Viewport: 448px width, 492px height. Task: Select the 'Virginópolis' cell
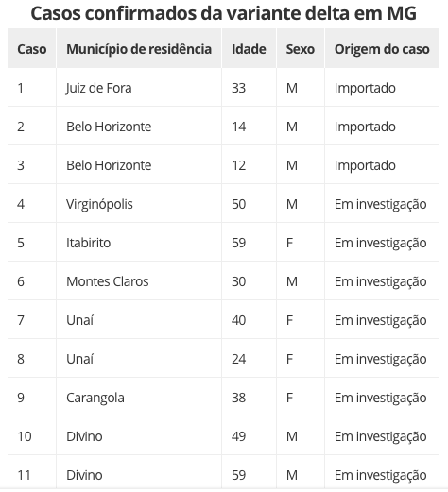99,205
